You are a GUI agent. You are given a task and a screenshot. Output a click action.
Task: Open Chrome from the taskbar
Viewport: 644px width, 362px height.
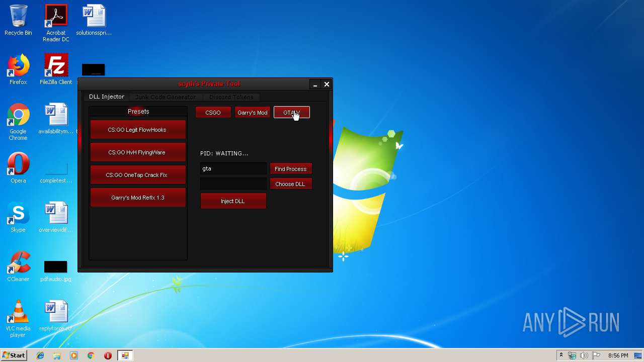pyautogui.click(x=91, y=355)
